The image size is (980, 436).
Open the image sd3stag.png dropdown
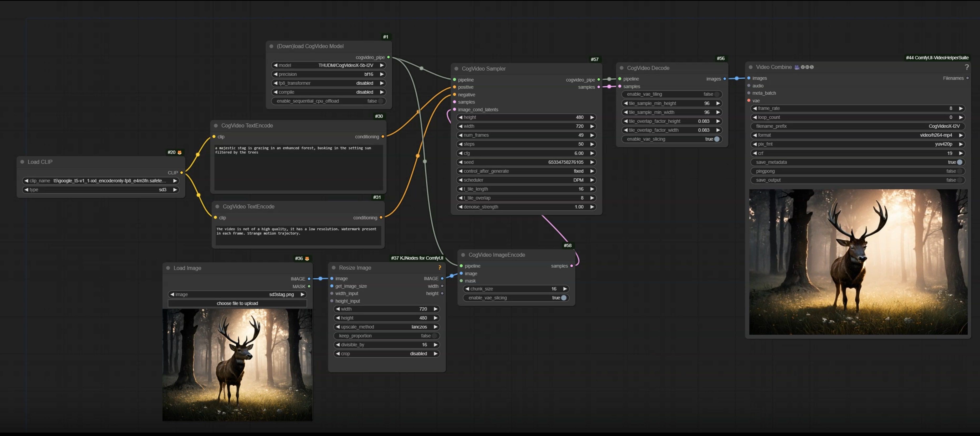tap(237, 295)
